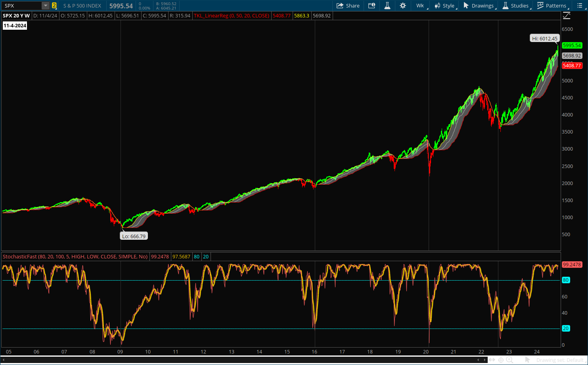Click the L: 5696.51 low value
The height and width of the screenshot is (365, 588).
click(128, 16)
